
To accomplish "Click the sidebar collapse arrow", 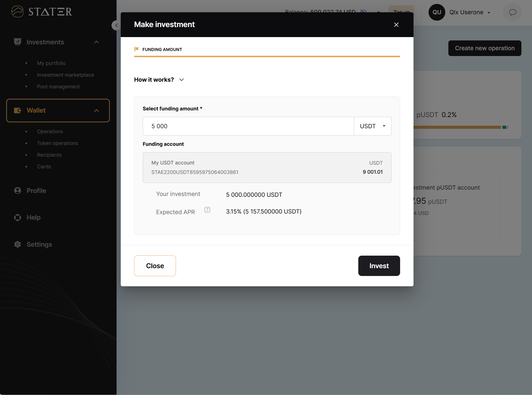I will (116, 25).
